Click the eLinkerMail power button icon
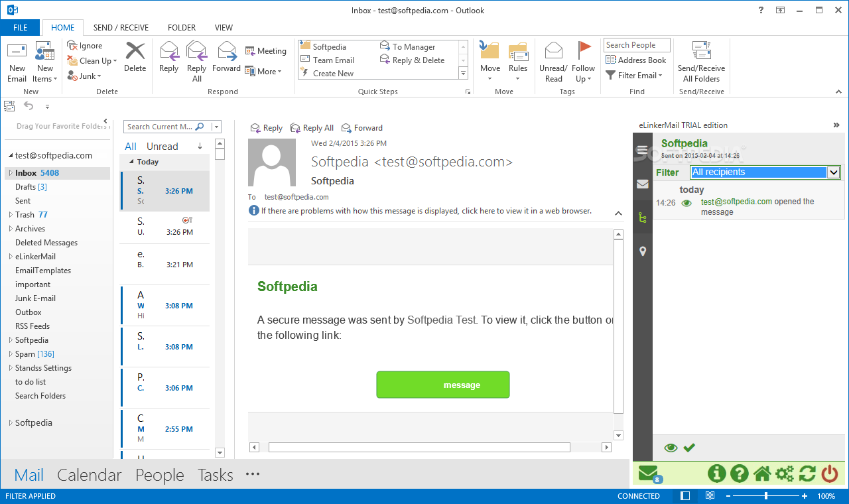 tap(830, 473)
